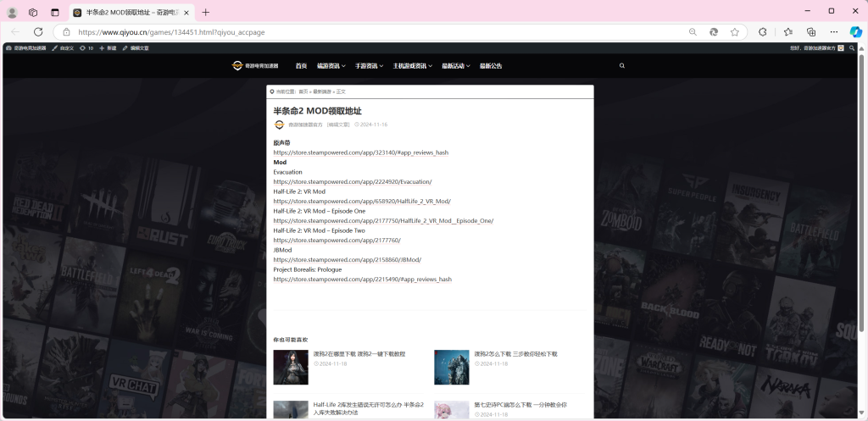
Task: Open the author name link under the title
Action: (305, 125)
